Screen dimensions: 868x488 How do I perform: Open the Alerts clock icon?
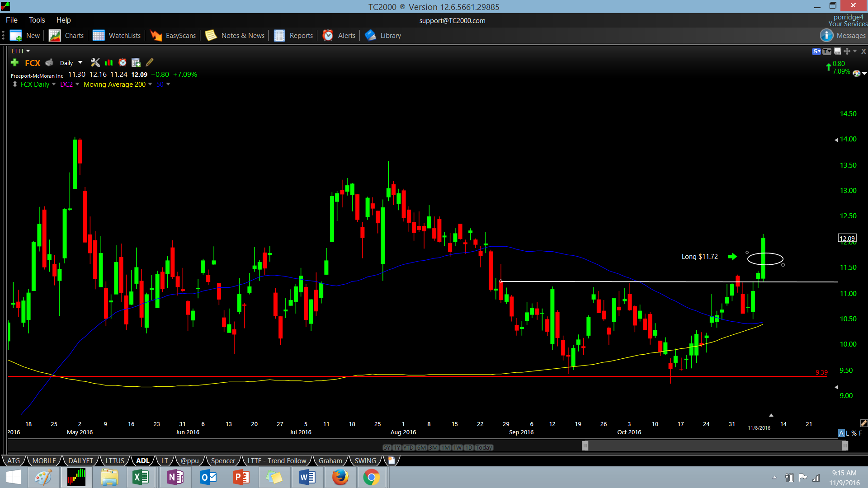(x=328, y=36)
